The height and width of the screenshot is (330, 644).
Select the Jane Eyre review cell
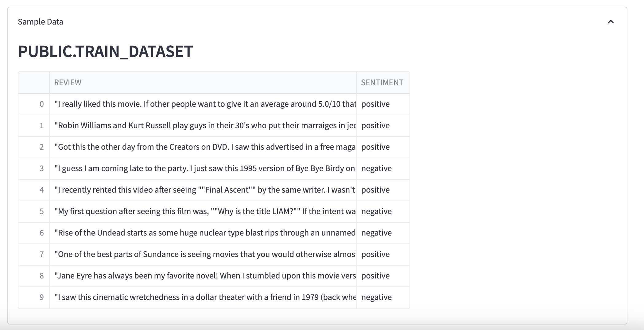click(x=203, y=276)
